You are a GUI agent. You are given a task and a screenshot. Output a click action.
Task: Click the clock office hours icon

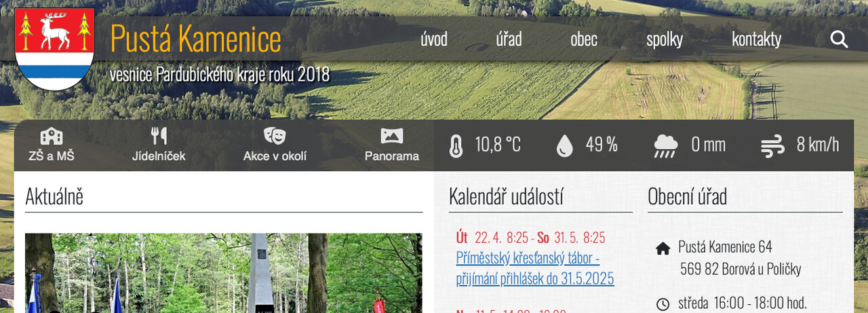pos(663,303)
